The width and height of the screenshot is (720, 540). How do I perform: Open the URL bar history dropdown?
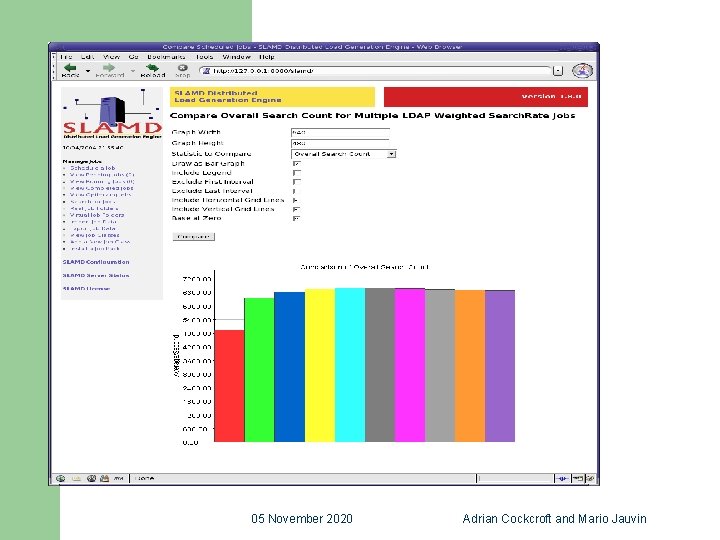click(x=558, y=71)
